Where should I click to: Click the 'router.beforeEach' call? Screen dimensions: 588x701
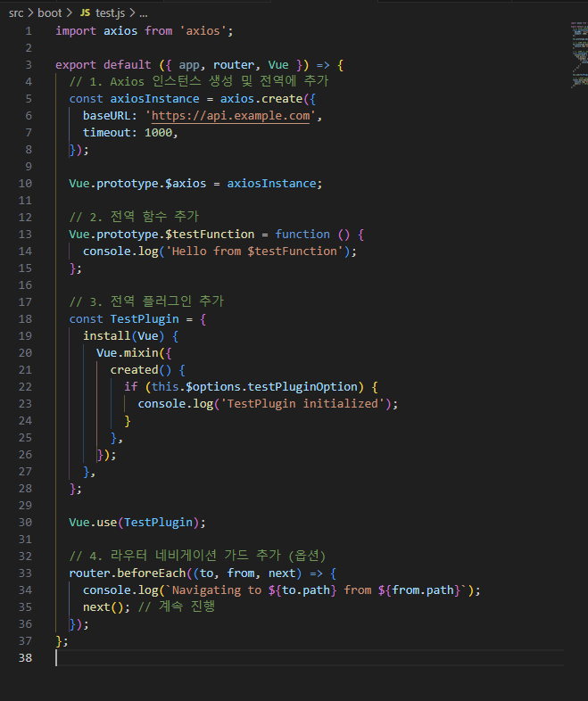click(127, 573)
